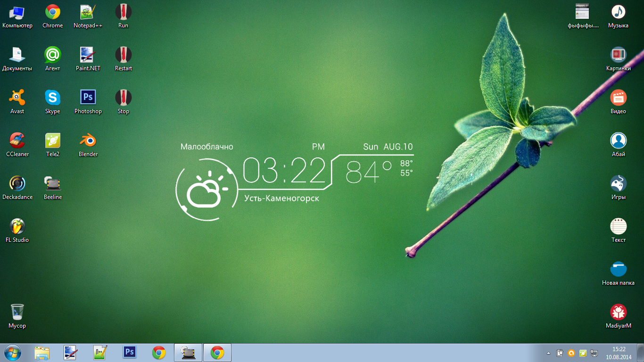644x362 pixels.
Task: Show hidden tray icons arrow
Action: click(x=548, y=353)
